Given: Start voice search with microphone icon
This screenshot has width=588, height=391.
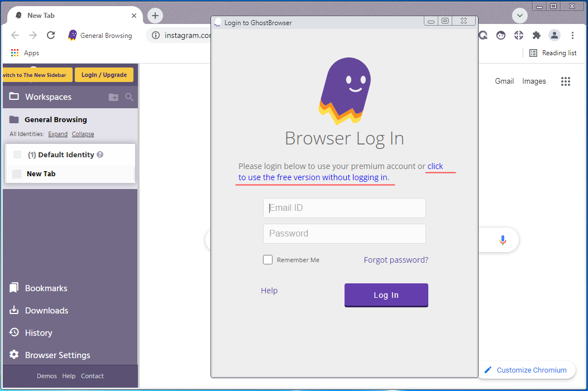Looking at the screenshot, I should click(x=503, y=240).
